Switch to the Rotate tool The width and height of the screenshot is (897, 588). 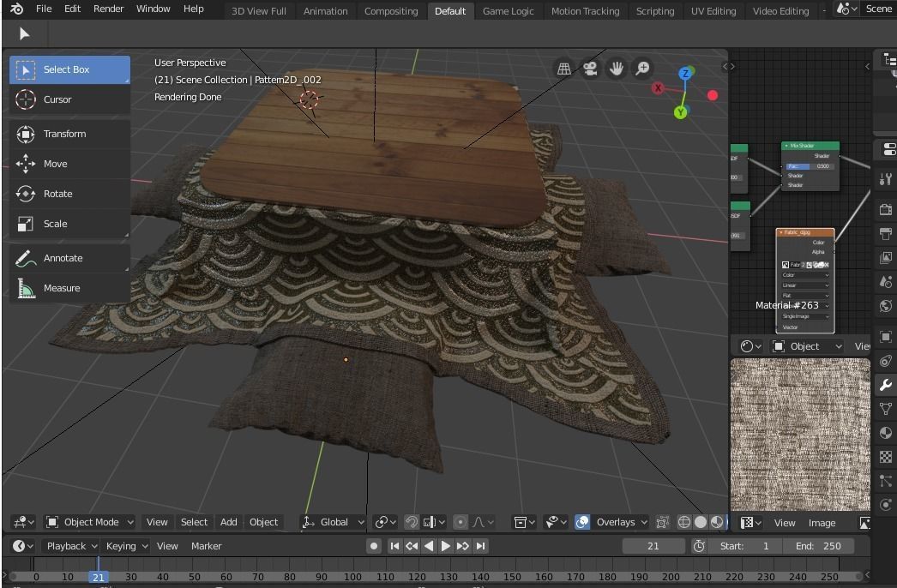tap(69, 194)
